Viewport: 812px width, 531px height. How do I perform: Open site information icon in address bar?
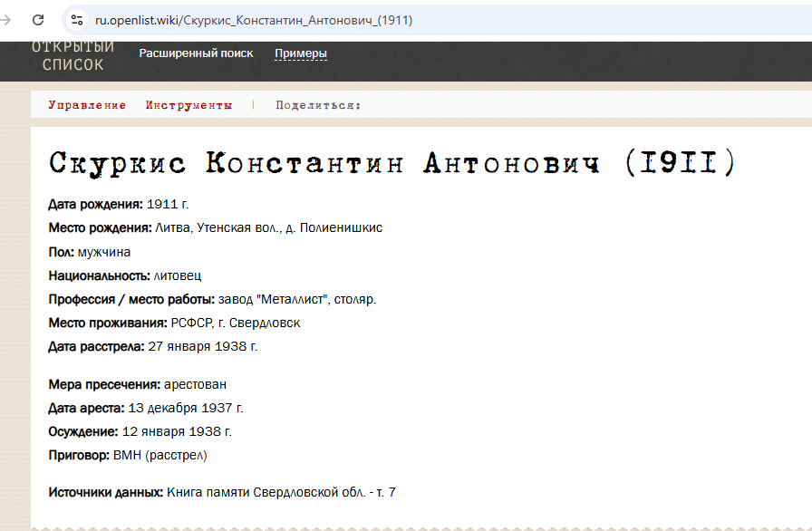77,20
